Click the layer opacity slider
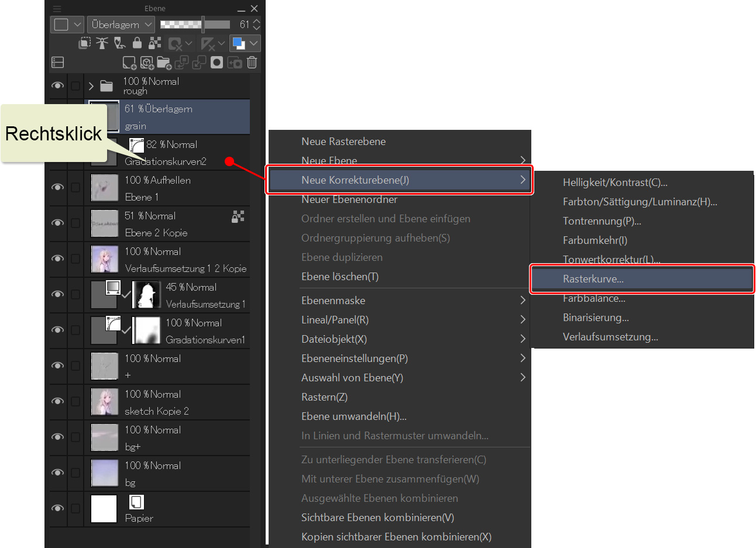 click(x=195, y=25)
